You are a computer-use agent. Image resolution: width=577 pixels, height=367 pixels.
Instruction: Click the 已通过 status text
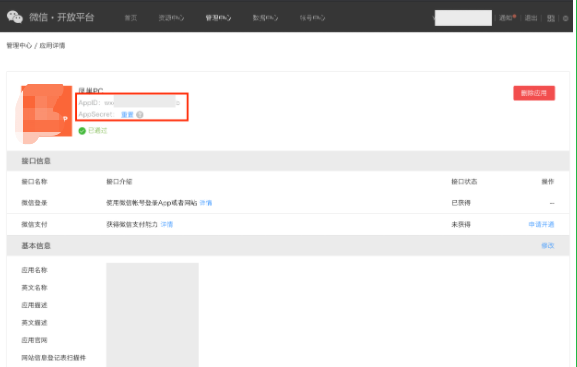coord(98,130)
